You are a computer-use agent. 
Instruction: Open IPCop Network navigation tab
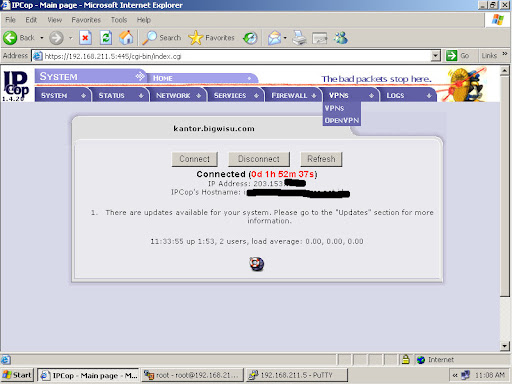tap(178, 95)
